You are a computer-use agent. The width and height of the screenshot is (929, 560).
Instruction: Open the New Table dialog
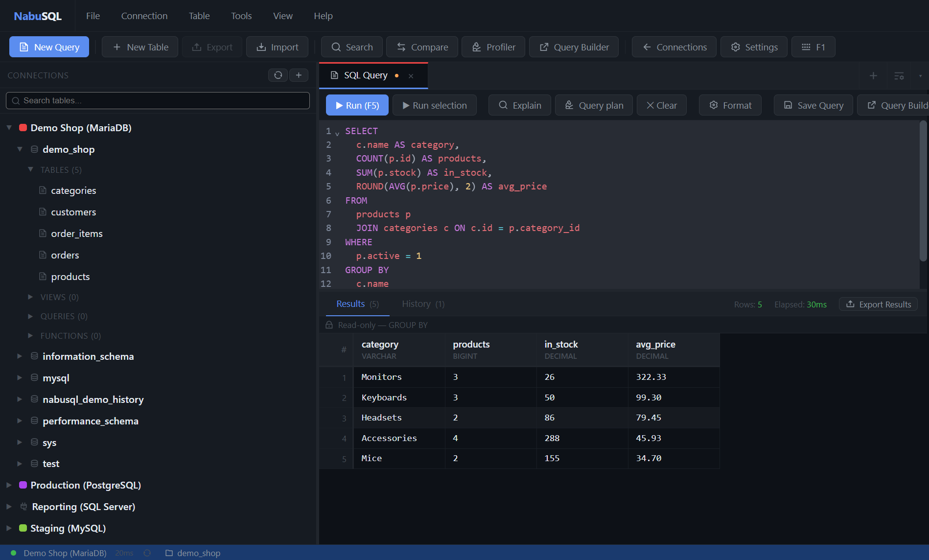click(x=140, y=47)
